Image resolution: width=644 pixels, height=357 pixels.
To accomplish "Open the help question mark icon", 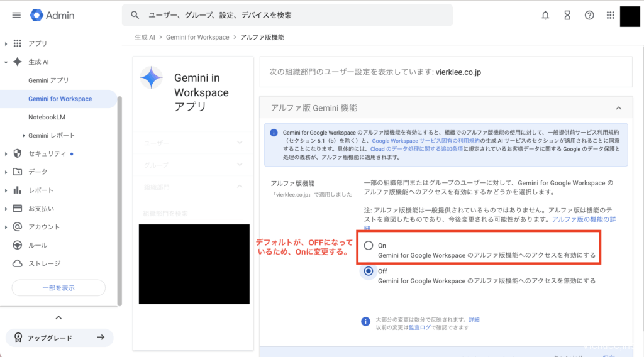I will point(589,15).
